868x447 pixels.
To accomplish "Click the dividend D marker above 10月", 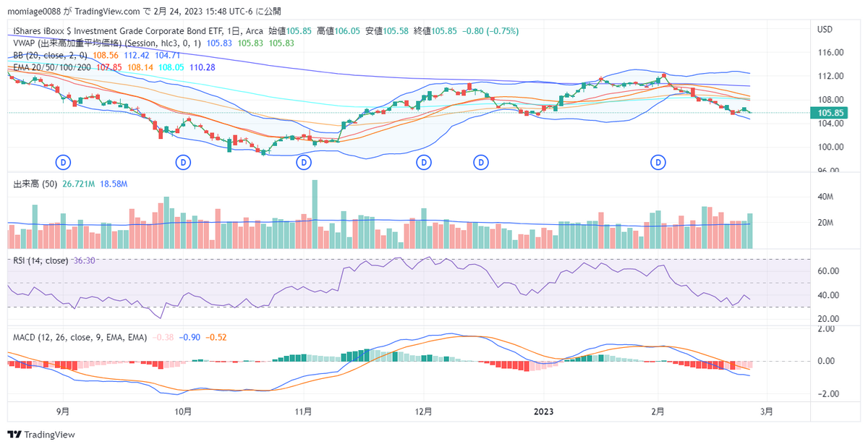I will click(x=184, y=163).
